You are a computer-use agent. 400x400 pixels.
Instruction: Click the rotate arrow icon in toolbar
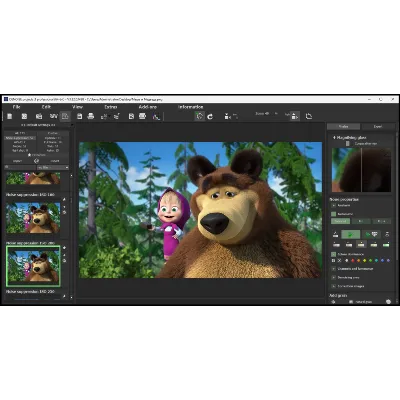[210, 116]
